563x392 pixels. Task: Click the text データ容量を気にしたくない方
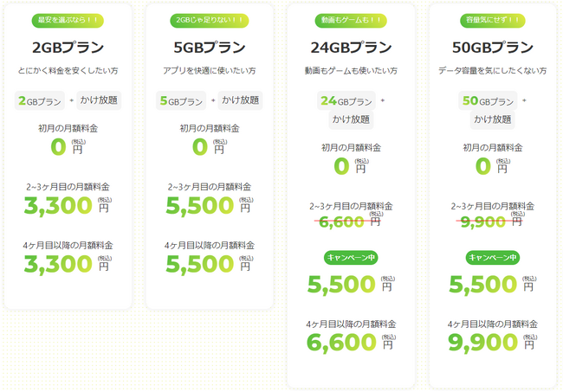click(492, 74)
